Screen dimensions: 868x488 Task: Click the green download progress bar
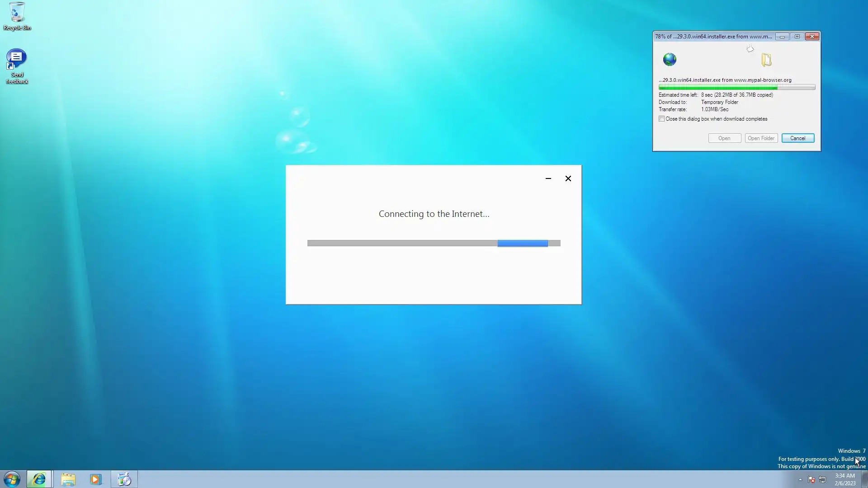click(736, 87)
